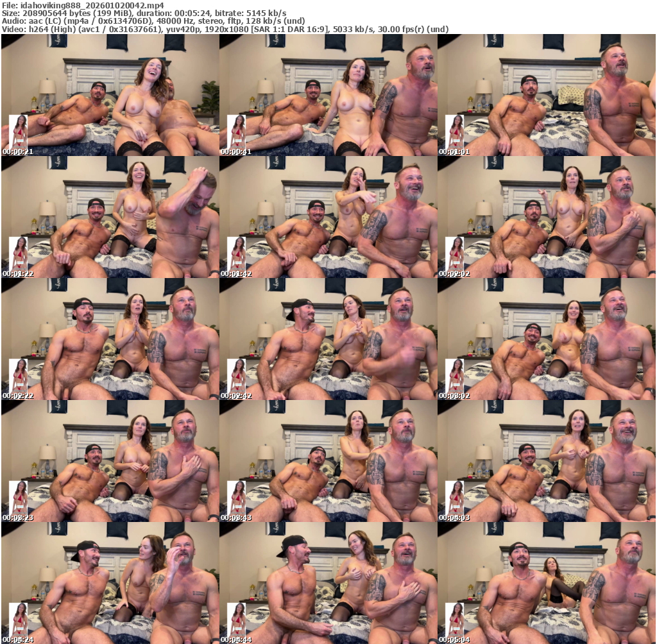The width and height of the screenshot is (657, 644).
Task: Choose the frame at 00:04:03
Action: (x=547, y=461)
